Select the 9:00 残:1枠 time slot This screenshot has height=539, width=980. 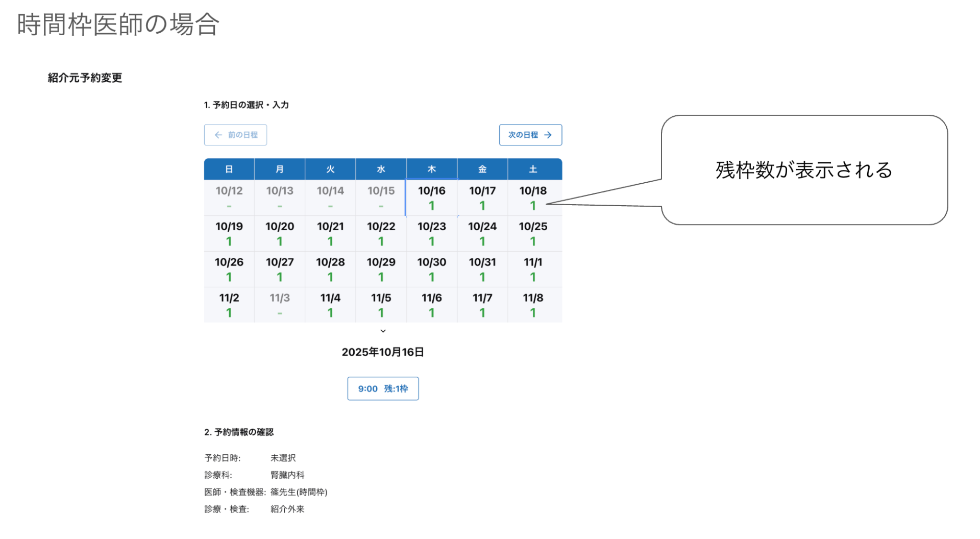tap(383, 388)
